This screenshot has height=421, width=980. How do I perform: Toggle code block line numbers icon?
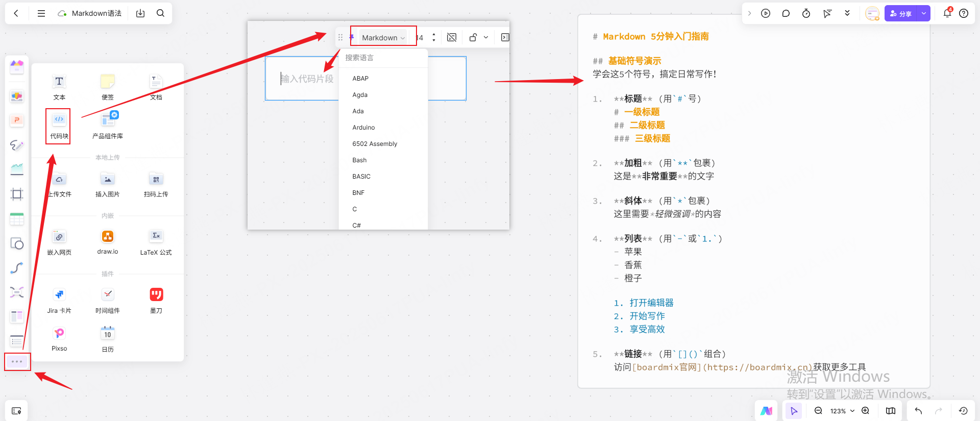452,37
